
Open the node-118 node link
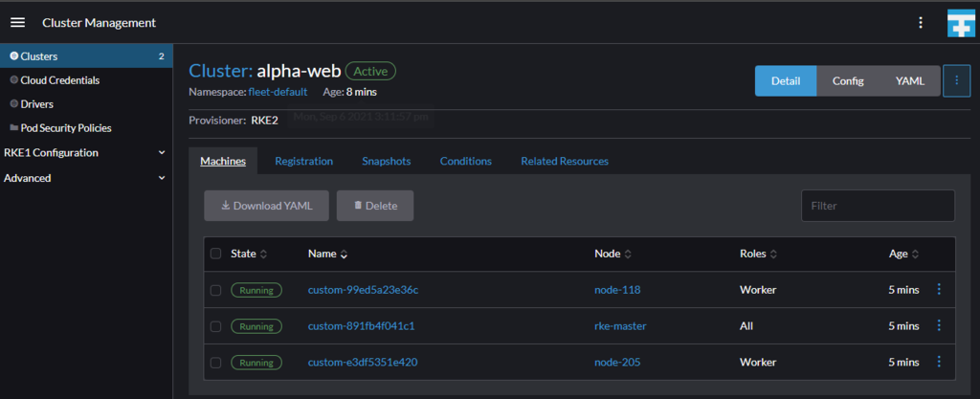617,290
